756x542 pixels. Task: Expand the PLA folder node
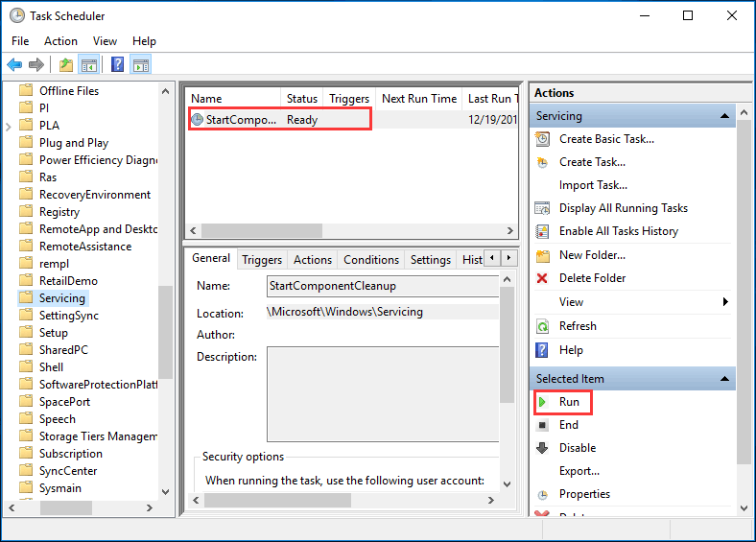point(9,127)
